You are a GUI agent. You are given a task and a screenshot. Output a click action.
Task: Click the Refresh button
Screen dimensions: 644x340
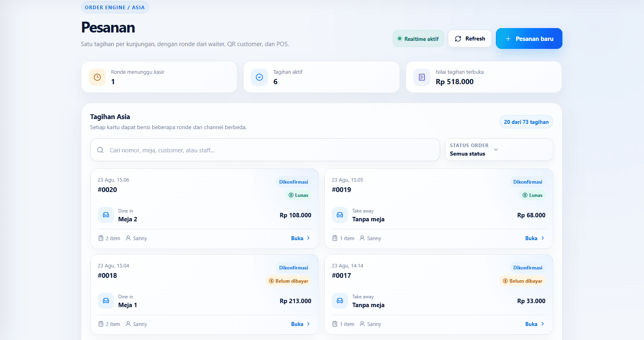470,38
